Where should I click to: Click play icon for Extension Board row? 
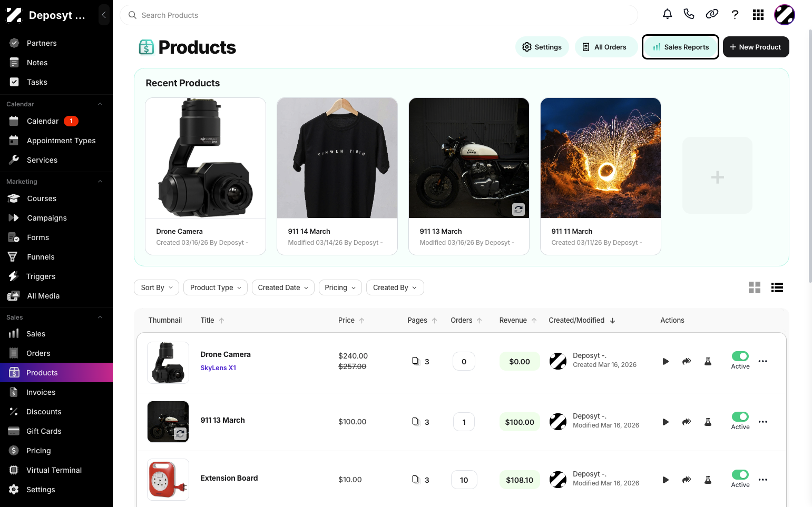tap(666, 480)
